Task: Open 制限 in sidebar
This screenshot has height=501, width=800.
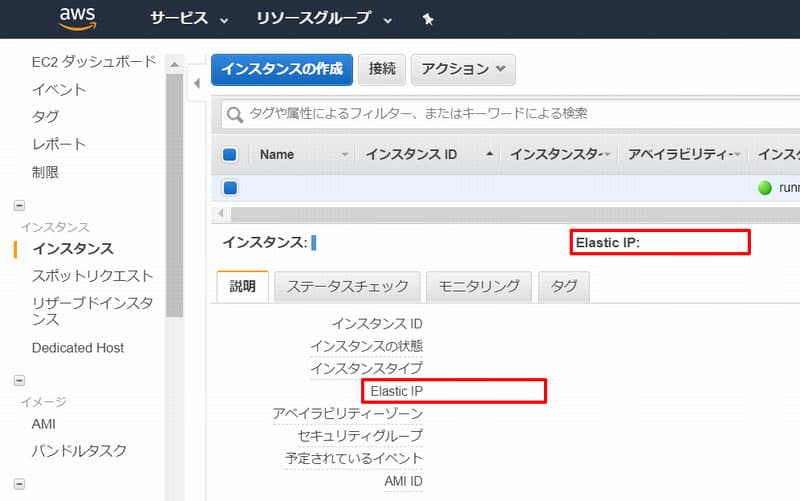Action: pyautogui.click(x=45, y=172)
